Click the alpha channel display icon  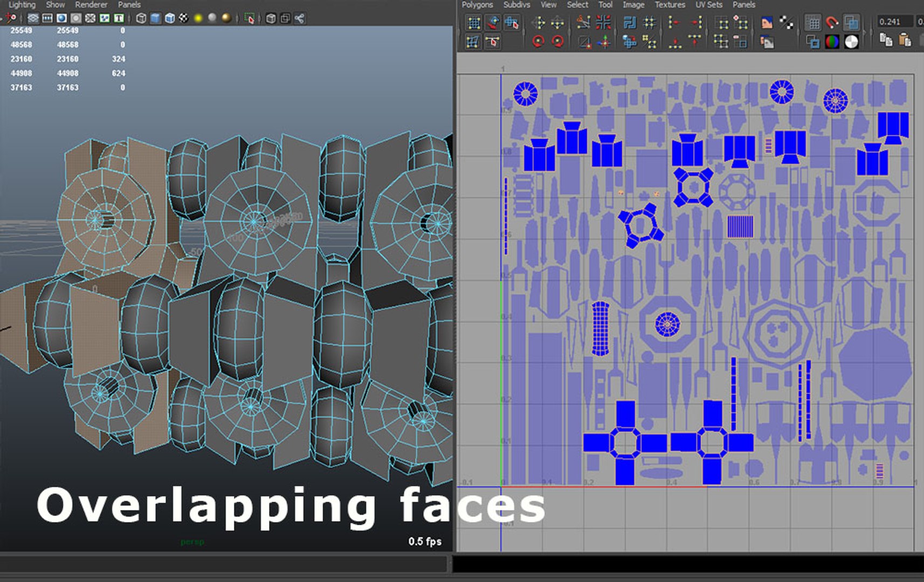coord(852,41)
